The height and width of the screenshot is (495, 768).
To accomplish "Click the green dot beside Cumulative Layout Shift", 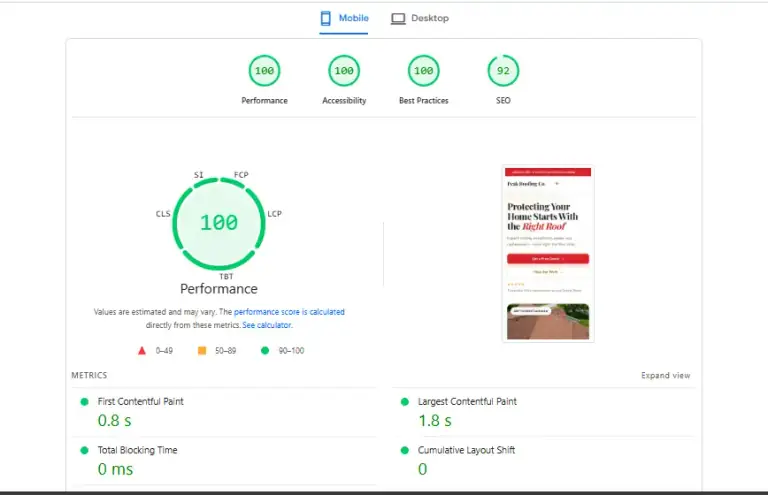I will [405, 450].
